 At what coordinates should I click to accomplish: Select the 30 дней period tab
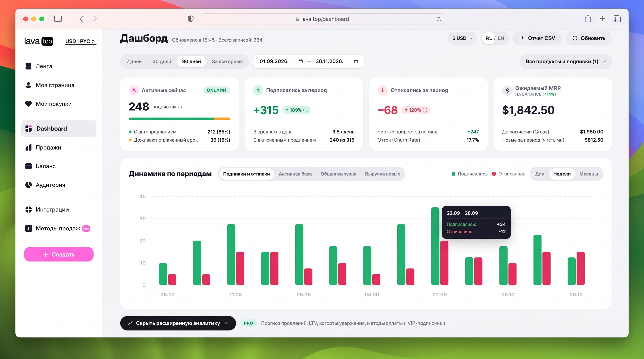pos(162,61)
